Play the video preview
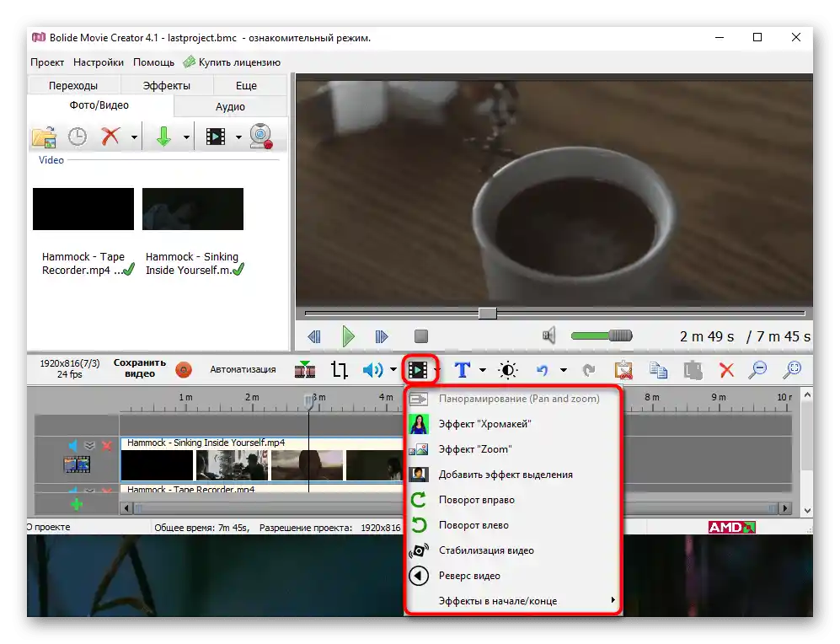The image size is (840, 644). [x=348, y=336]
